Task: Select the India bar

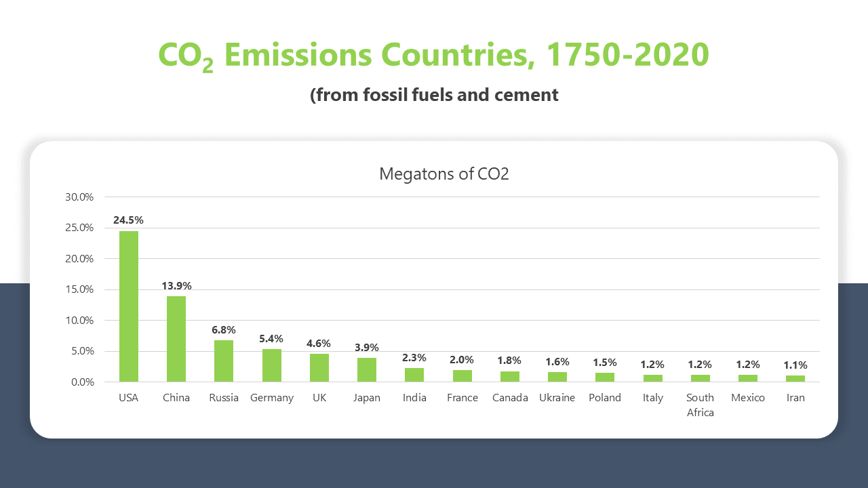Action: [x=414, y=375]
